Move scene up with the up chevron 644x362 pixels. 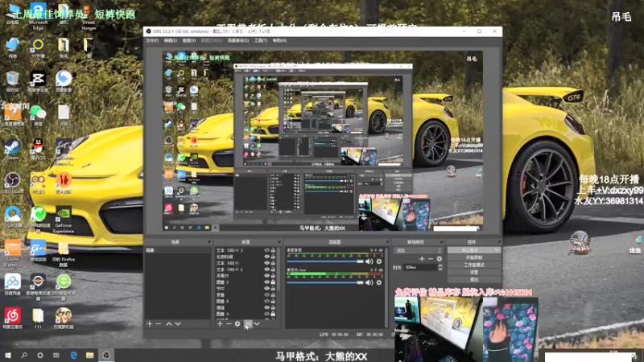click(169, 324)
